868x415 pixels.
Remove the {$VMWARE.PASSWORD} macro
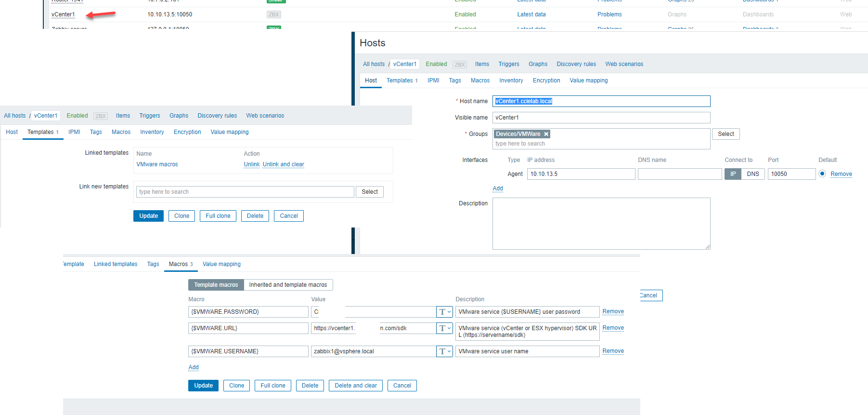tap(613, 311)
